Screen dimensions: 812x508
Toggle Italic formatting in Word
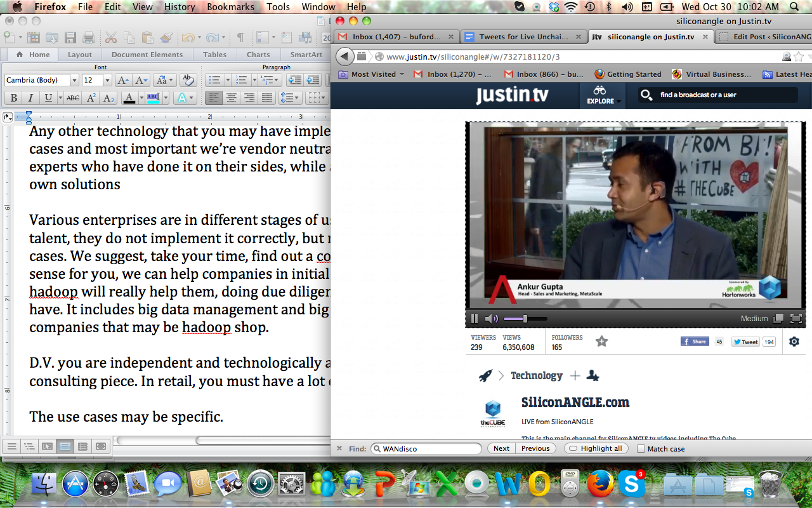(30, 98)
